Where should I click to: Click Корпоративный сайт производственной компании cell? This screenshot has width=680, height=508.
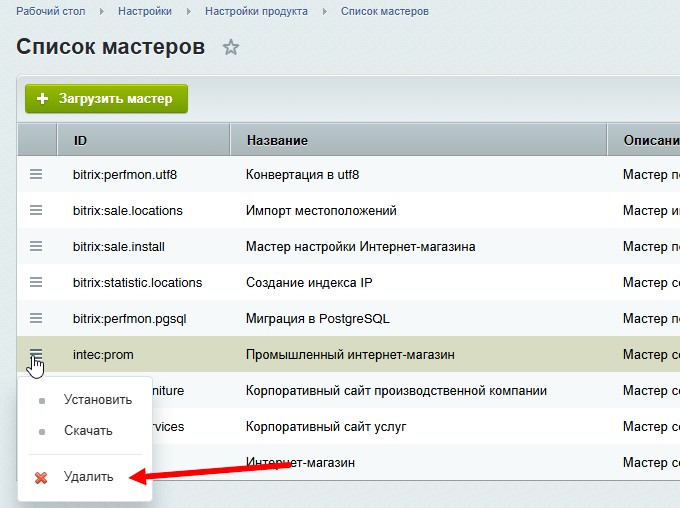pos(396,391)
